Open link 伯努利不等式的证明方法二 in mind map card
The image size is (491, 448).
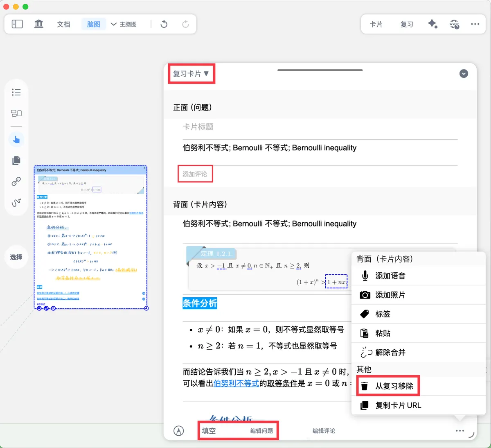click(58, 299)
